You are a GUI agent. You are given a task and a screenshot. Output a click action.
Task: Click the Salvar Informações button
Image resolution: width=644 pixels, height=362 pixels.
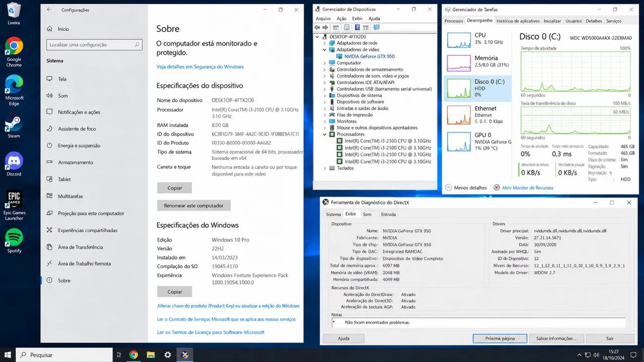point(556,338)
